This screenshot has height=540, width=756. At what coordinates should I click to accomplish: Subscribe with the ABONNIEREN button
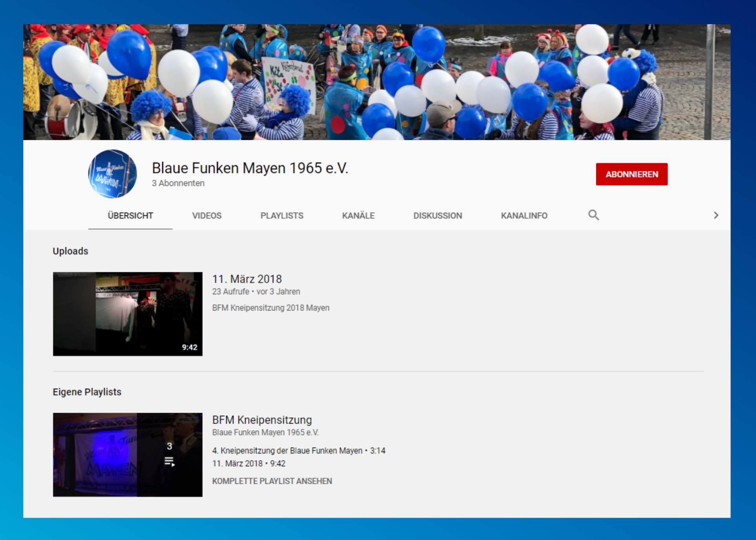[632, 174]
